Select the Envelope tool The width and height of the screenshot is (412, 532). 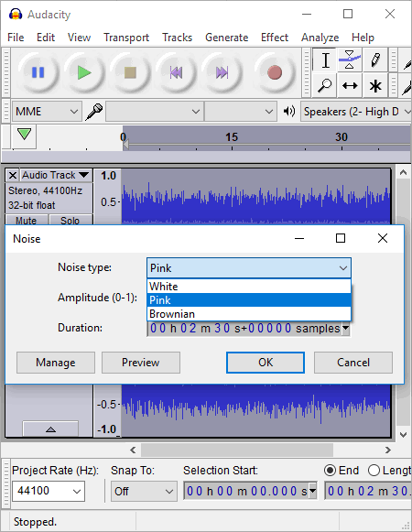(350, 60)
